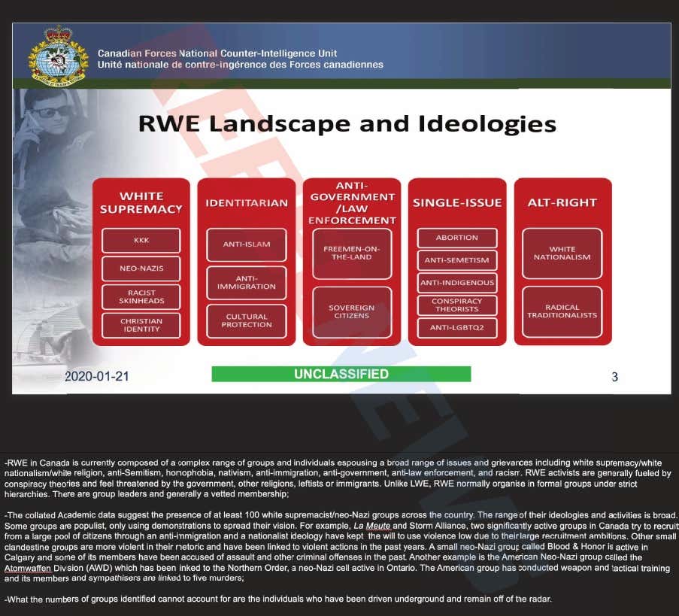Select the 'RACIST SKINHEADS' box
The width and height of the screenshot is (679, 616).
[x=141, y=297]
